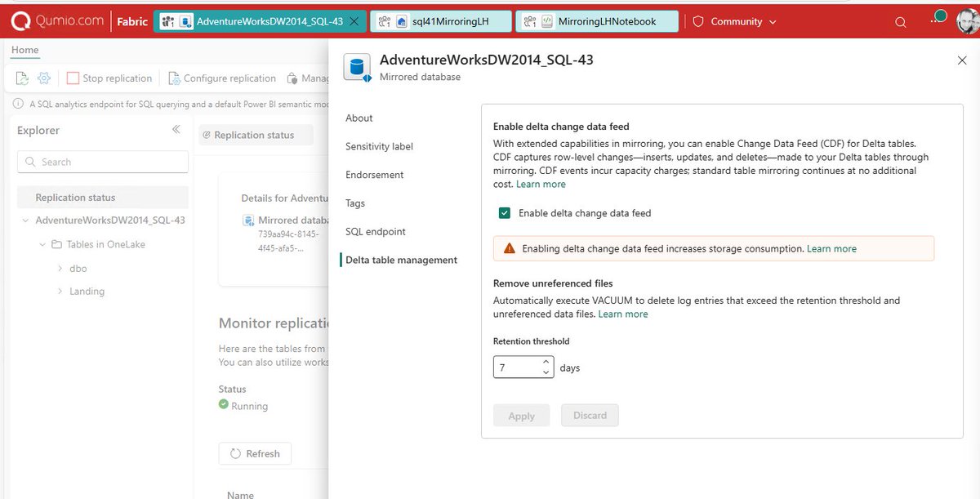
Task: Collapse the Explorer pane with double chevron
Action: coord(176,130)
